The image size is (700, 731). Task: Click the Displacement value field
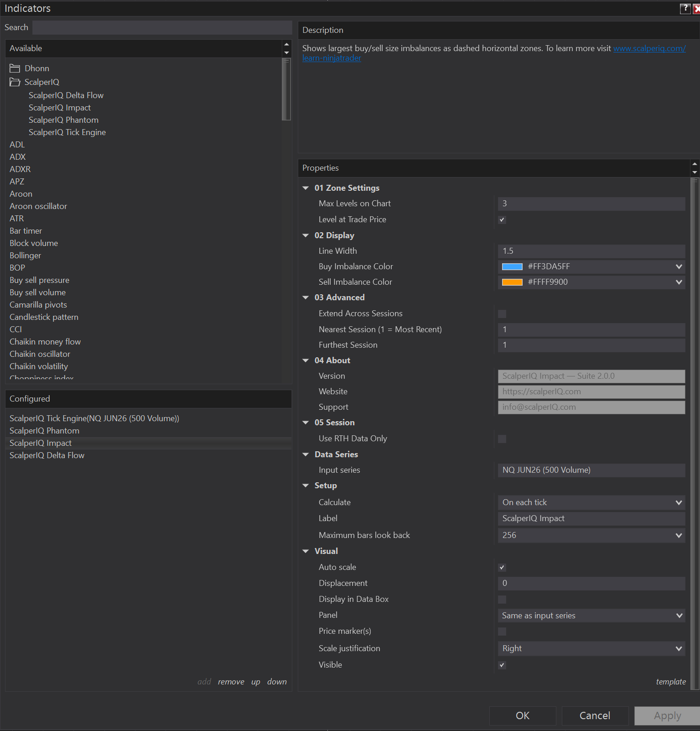[591, 583]
